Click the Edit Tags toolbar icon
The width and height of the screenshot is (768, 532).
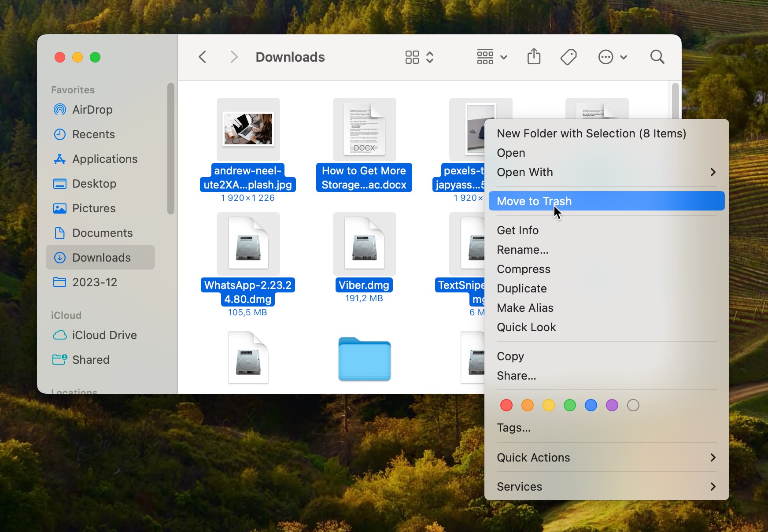pyautogui.click(x=568, y=56)
